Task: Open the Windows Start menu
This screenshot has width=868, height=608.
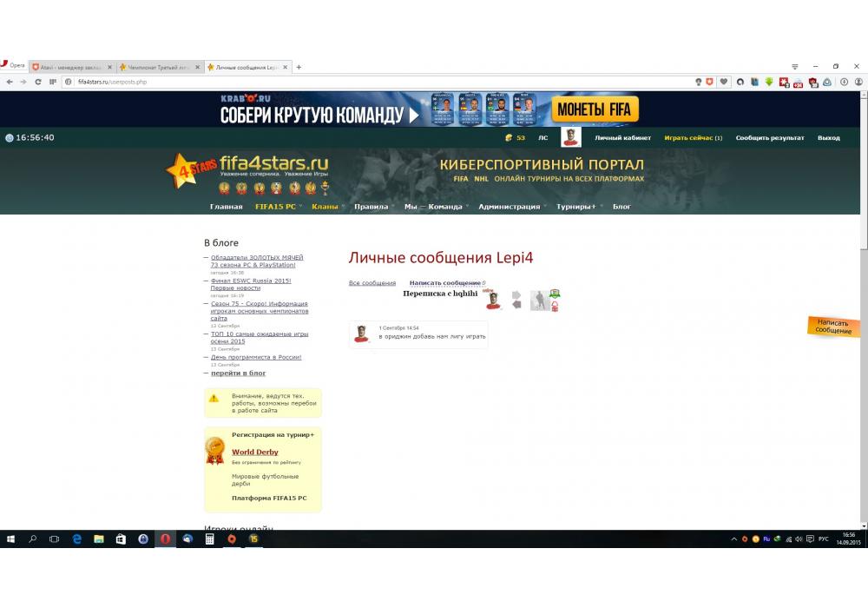Action: [10, 539]
